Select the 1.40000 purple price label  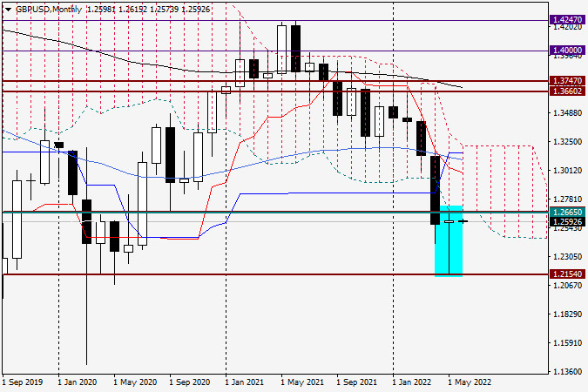pyautogui.click(x=568, y=51)
